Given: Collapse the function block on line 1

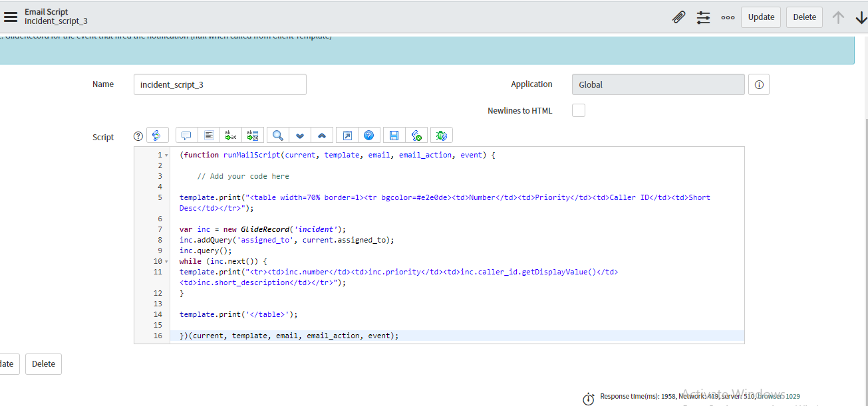Looking at the screenshot, I should coord(166,155).
